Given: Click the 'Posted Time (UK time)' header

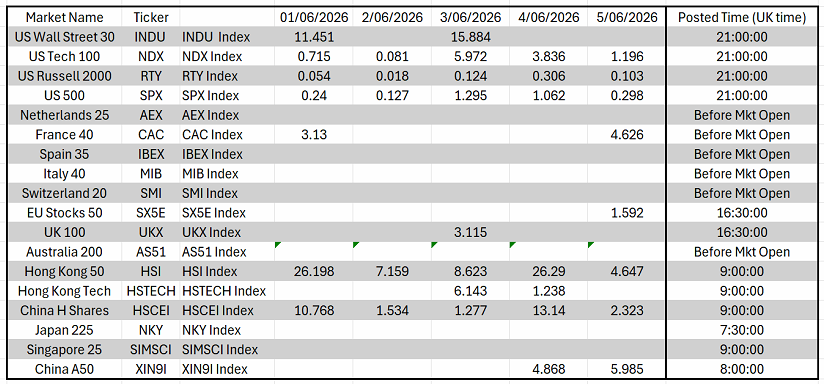Looking at the screenshot, I should tap(741, 17).
